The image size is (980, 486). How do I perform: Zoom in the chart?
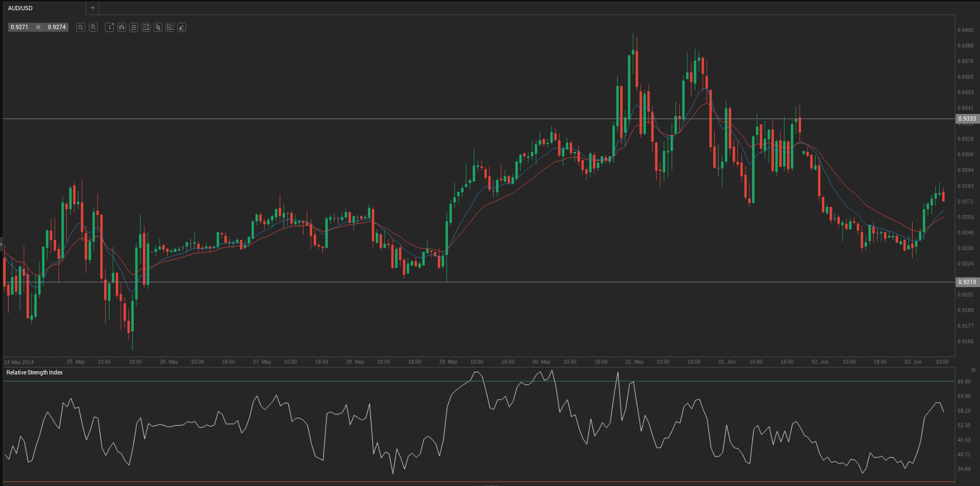pyautogui.click(x=93, y=27)
